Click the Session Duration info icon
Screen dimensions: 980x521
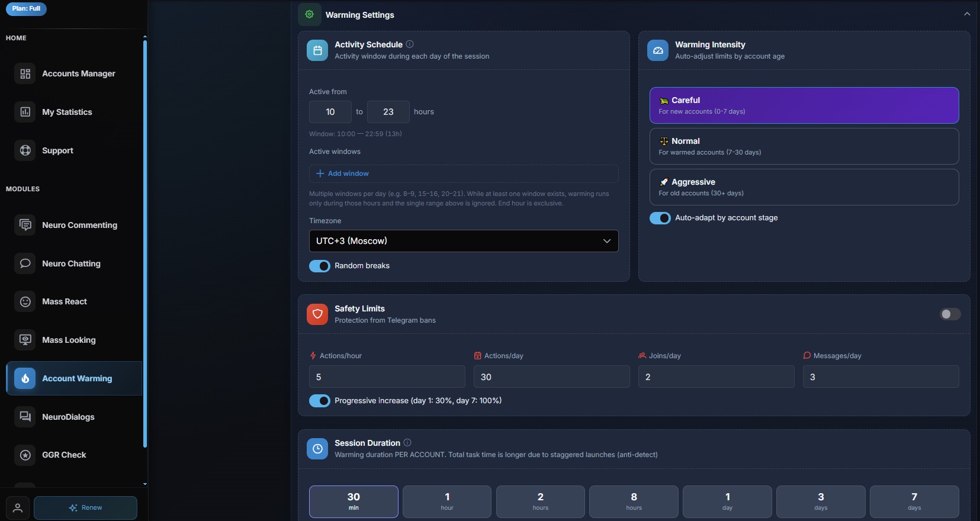pyautogui.click(x=407, y=443)
